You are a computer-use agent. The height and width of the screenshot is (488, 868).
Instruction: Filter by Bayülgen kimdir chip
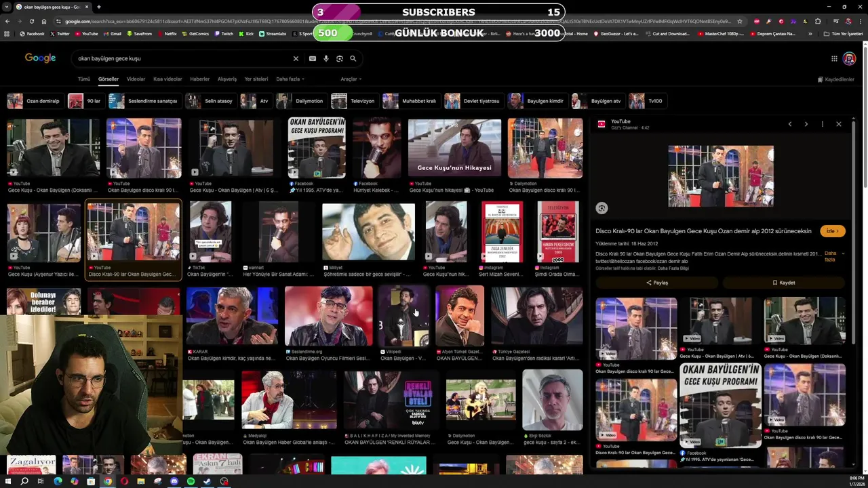(x=537, y=101)
